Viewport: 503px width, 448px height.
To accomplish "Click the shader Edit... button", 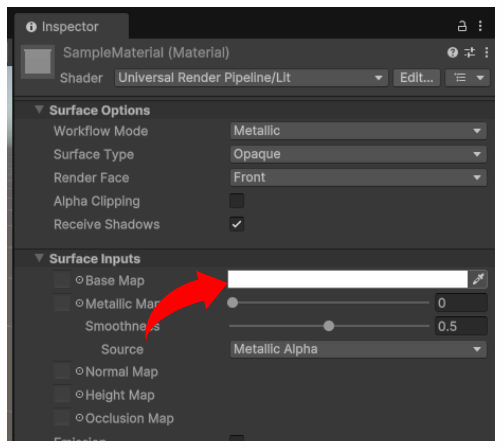I will [417, 78].
